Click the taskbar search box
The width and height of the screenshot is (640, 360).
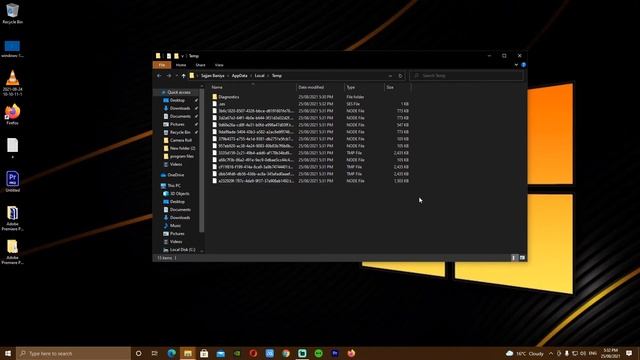73,353
